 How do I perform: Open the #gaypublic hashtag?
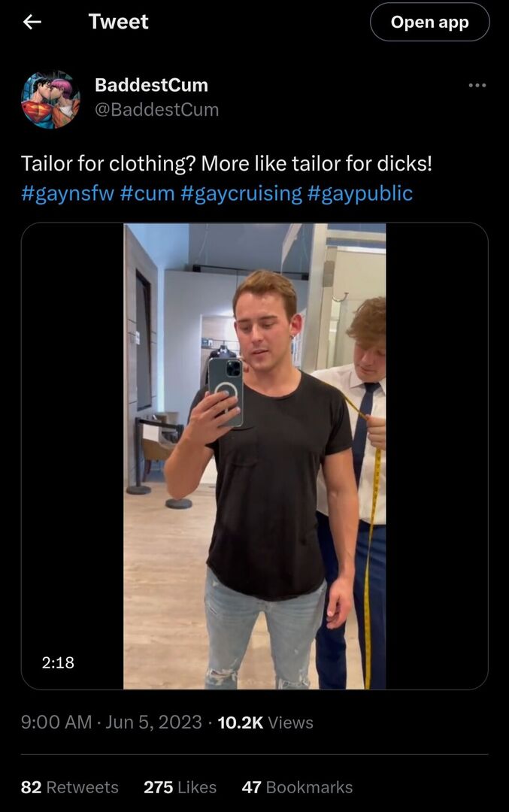[360, 193]
